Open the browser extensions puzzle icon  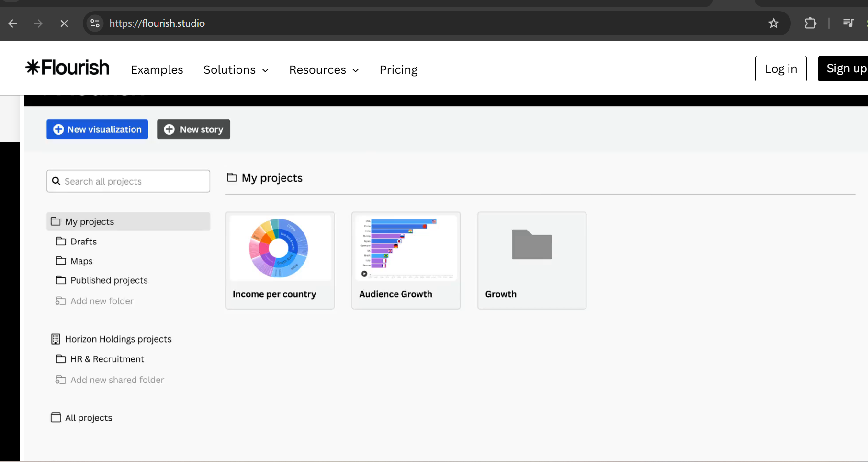point(811,23)
